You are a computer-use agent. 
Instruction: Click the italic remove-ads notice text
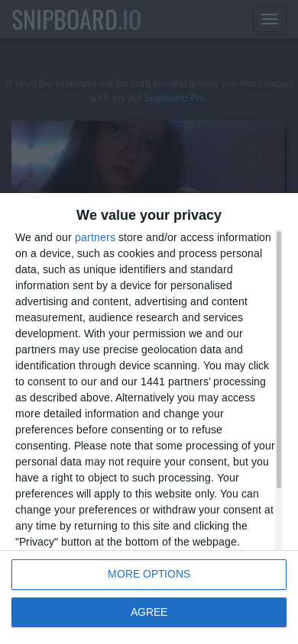point(149,91)
